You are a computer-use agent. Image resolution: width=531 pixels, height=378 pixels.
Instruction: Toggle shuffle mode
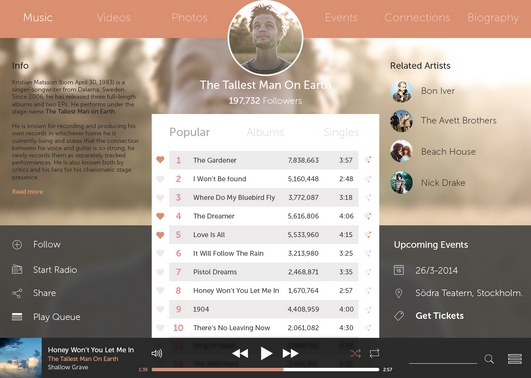355,354
